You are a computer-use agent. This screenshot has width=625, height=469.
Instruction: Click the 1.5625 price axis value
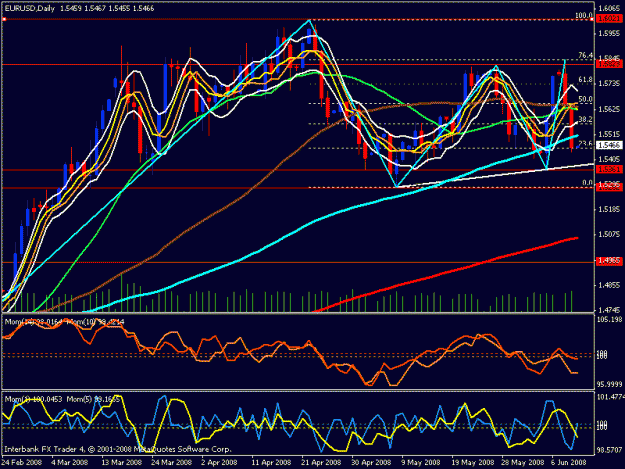coord(609,109)
